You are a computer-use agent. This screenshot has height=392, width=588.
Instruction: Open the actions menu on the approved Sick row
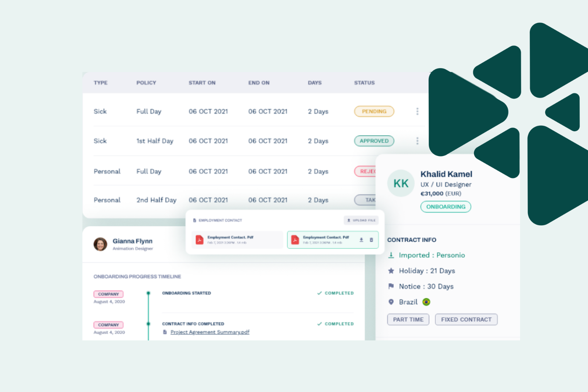tap(417, 141)
